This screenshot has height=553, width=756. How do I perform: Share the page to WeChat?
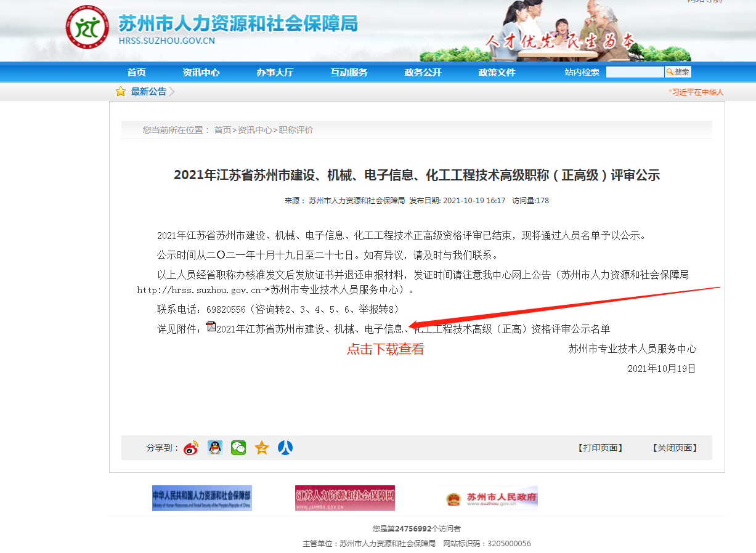coord(238,448)
